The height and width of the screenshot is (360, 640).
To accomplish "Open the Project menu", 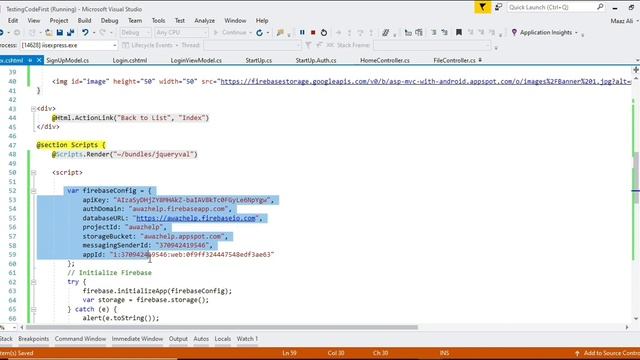I will pyautogui.click(x=59, y=20).
